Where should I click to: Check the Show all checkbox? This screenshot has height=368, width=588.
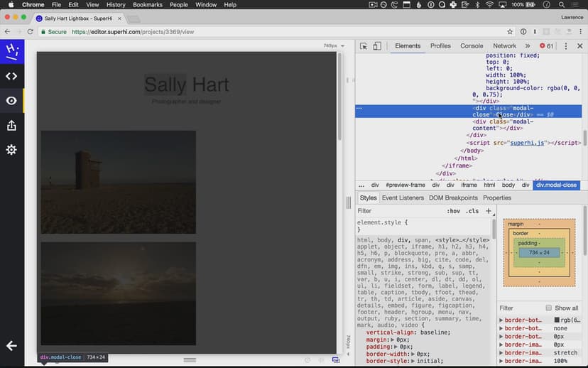549,308
